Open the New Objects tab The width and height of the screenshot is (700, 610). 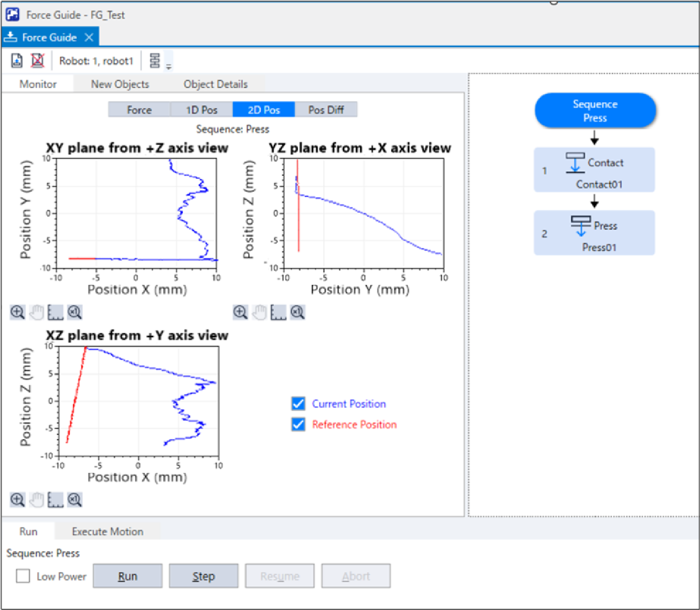120,84
